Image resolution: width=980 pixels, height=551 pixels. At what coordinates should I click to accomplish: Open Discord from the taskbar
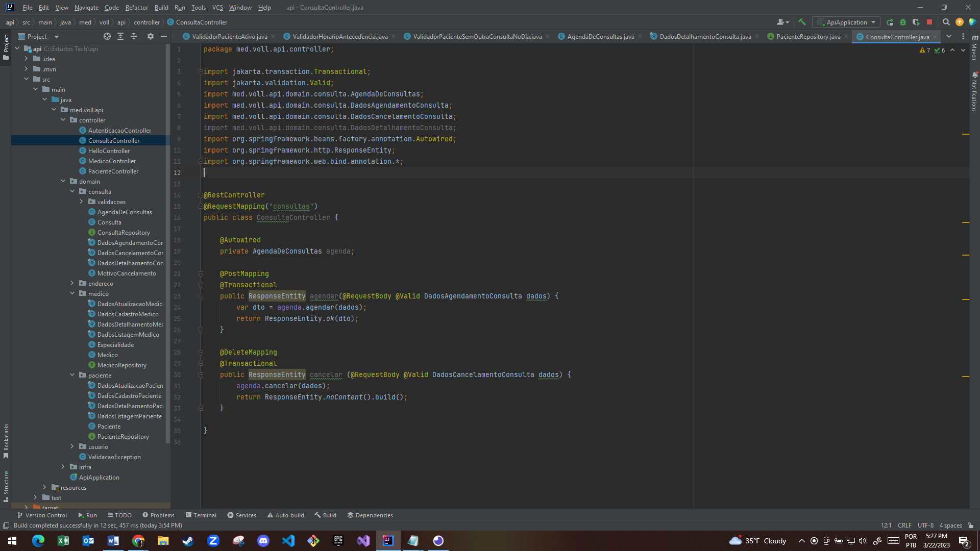(x=263, y=541)
